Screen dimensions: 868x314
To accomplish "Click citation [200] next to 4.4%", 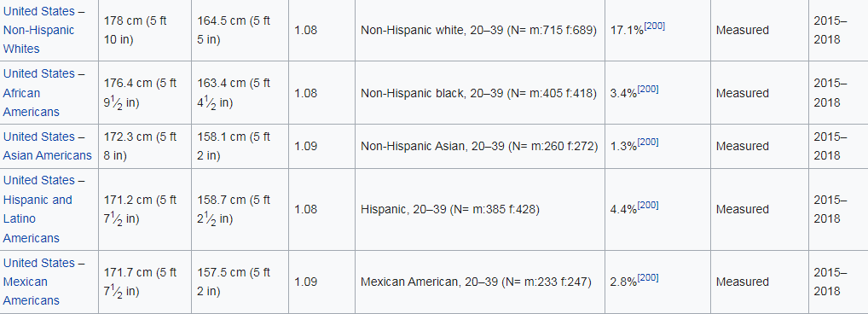I will tap(648, 205).
